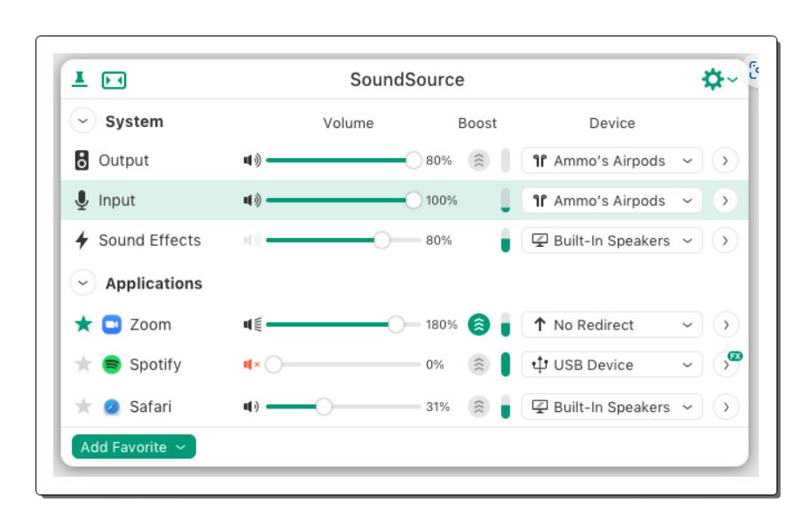Enable Boost for Output
Image resolution: width=812 pixels, height=530 pixels.
tap(479, 160)
